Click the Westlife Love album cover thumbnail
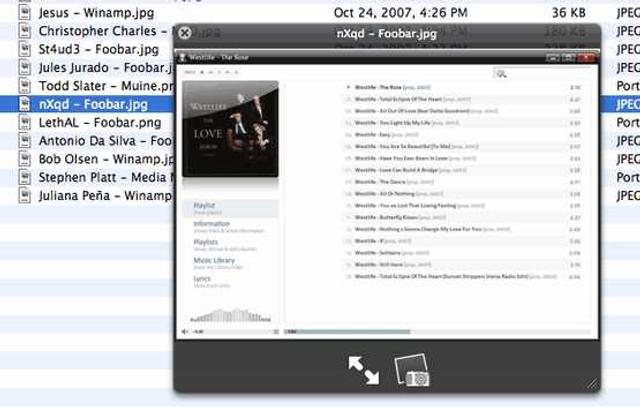 231,129
